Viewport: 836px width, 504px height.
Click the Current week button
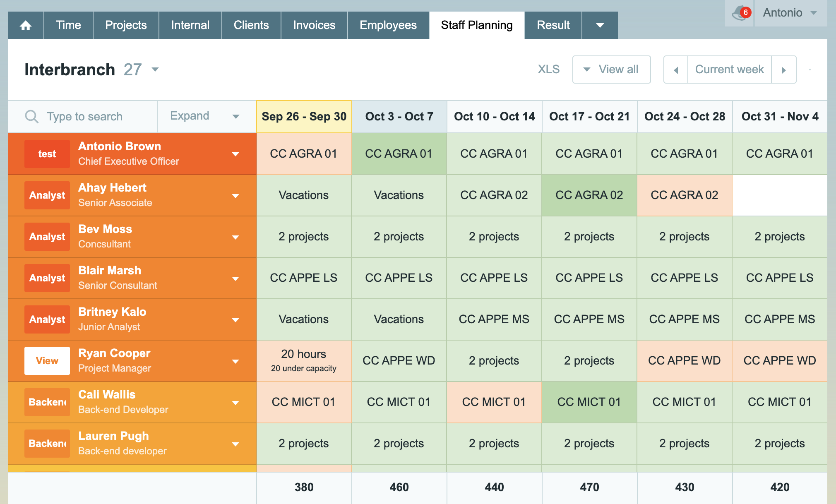[729, 70]
